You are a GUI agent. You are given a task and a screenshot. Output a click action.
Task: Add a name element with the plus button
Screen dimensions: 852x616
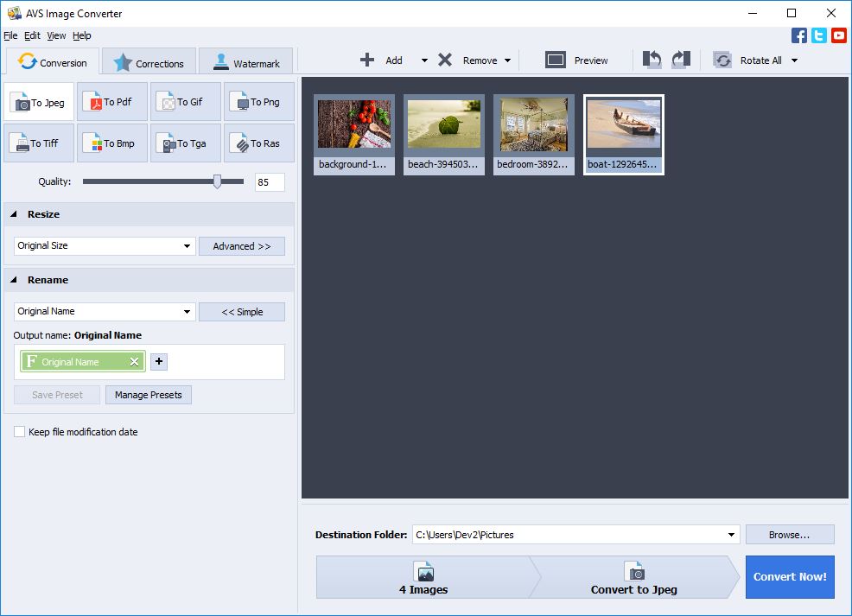tap(159, 361)
